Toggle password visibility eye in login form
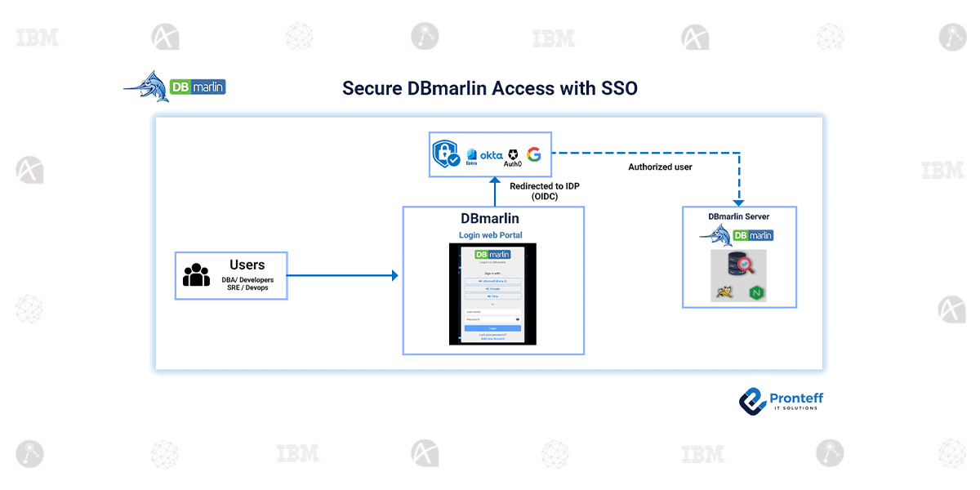 (x=518, y=319)
